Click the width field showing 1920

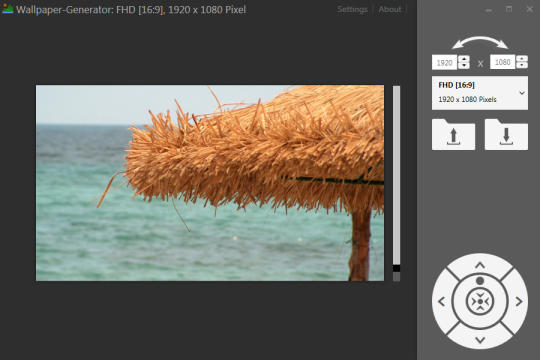click(x=445, y=62)
